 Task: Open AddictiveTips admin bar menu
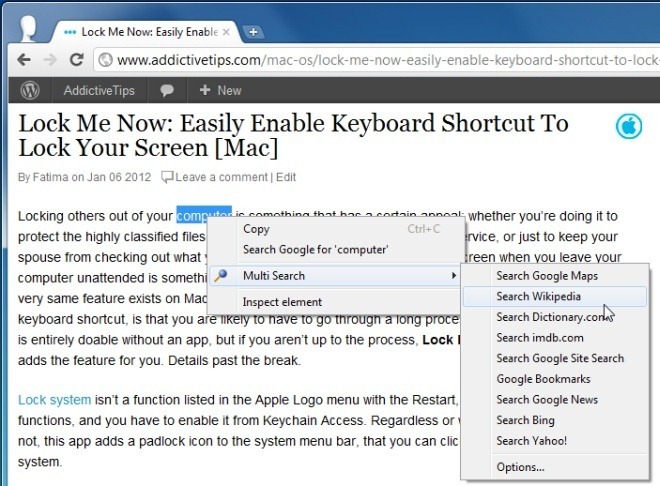coord(99,90)
